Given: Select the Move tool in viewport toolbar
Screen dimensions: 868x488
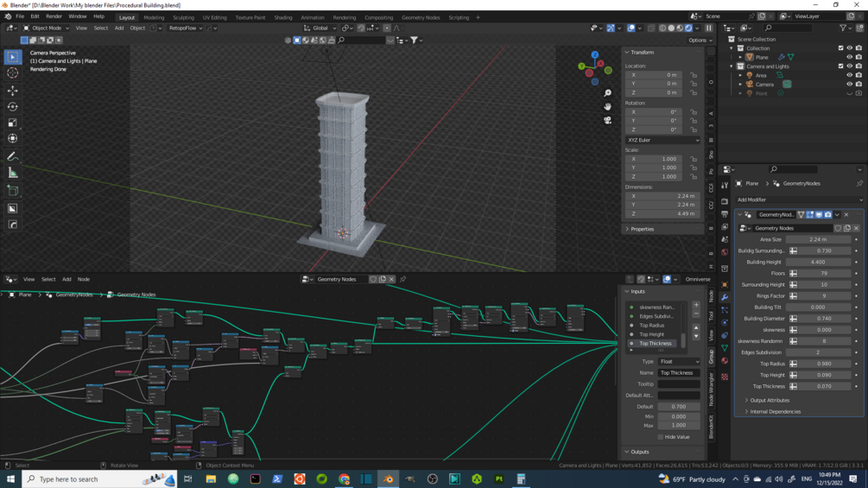Looking at the screenshot, I should [12, 91].
